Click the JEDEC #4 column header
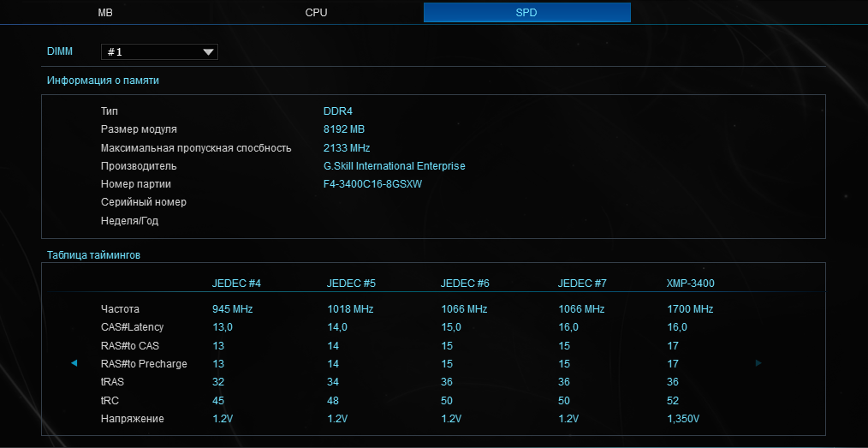This screenshot has height=448, width=868. (236, 284)
